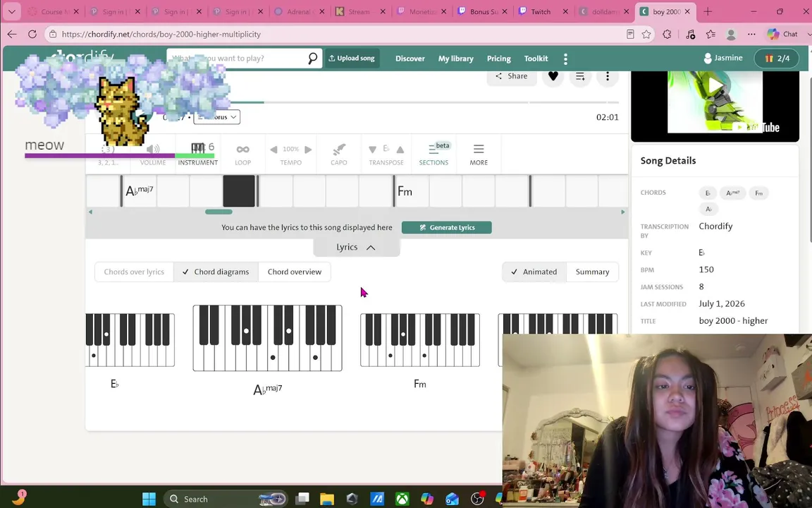
Task: Open Pricing page in navigation
Action: [x=499, y=59]
